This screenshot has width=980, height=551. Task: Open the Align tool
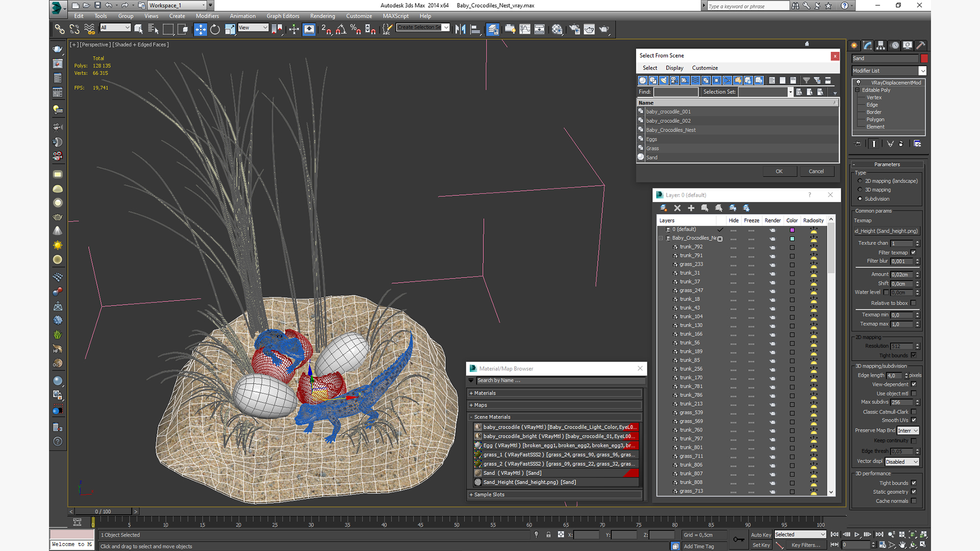[x=475, y=29]
